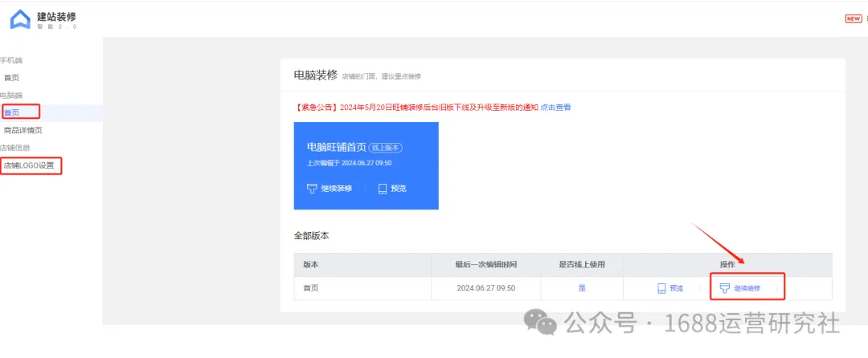The width and height of the screenshot is (868, 358).
Task: Click the 上次编辑于 2024.06.27 09:50 text
Action: click(350, 163)
